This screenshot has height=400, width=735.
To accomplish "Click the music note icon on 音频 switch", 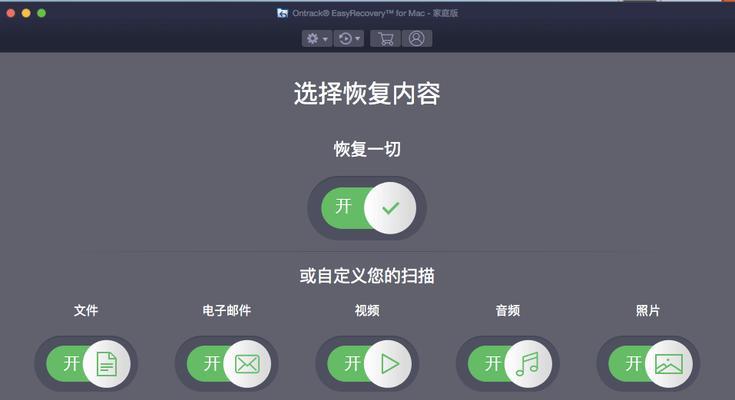I will tap(527, 364).
